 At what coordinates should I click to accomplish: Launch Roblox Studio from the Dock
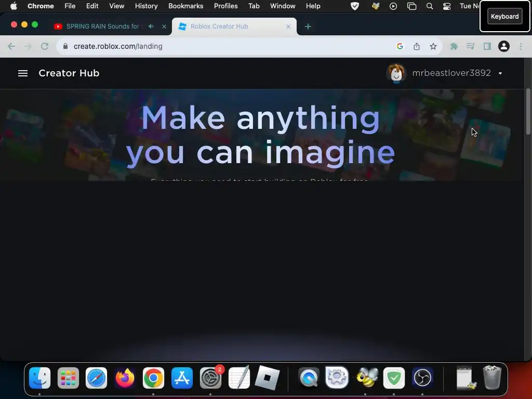coord(268,378)
